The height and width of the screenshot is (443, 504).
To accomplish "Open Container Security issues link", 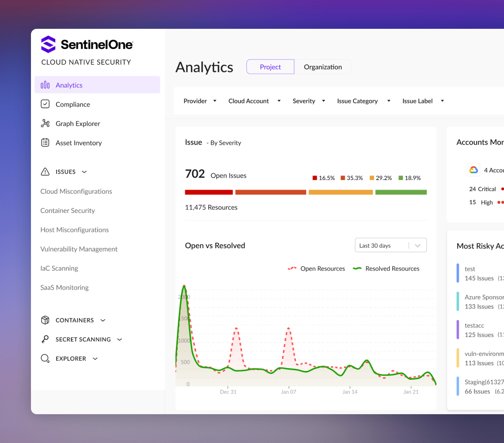I will pyautogui.click(x=68, y=211).
